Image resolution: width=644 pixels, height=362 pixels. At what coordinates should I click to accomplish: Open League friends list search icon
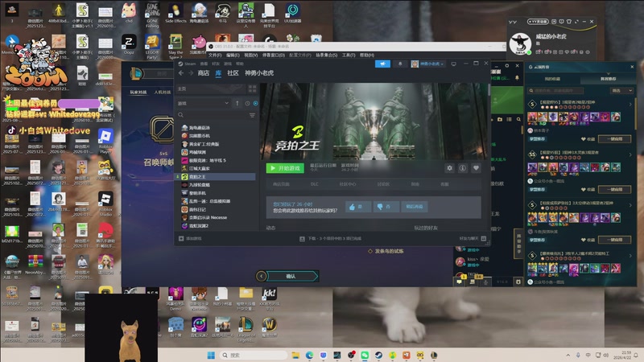[x=518, y=119]
